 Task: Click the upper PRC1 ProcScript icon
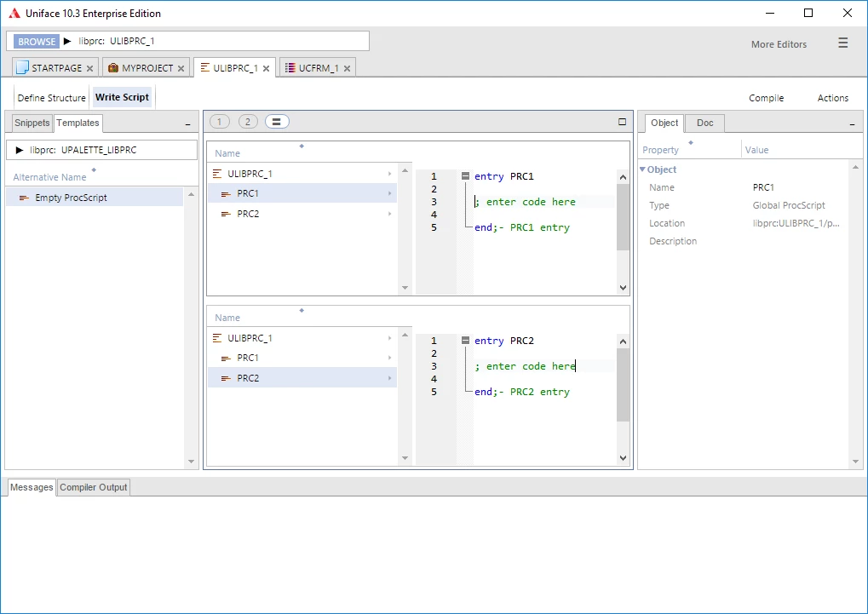pyautogui.click(x=226, y=194)
